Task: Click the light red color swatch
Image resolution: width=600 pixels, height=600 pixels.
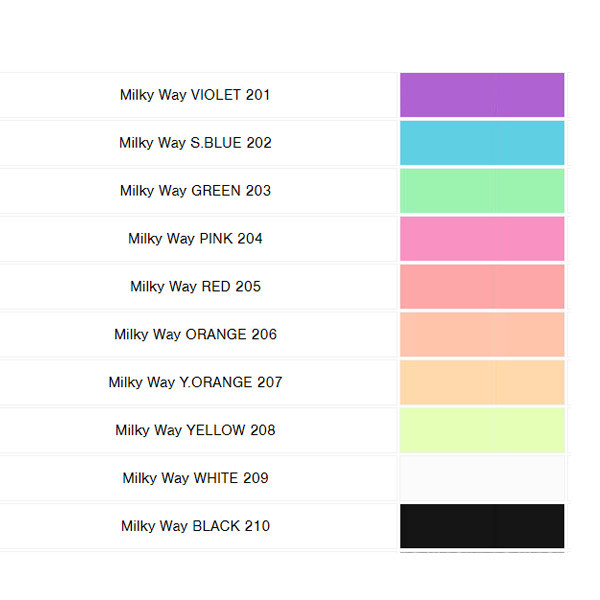Action: 482,287
